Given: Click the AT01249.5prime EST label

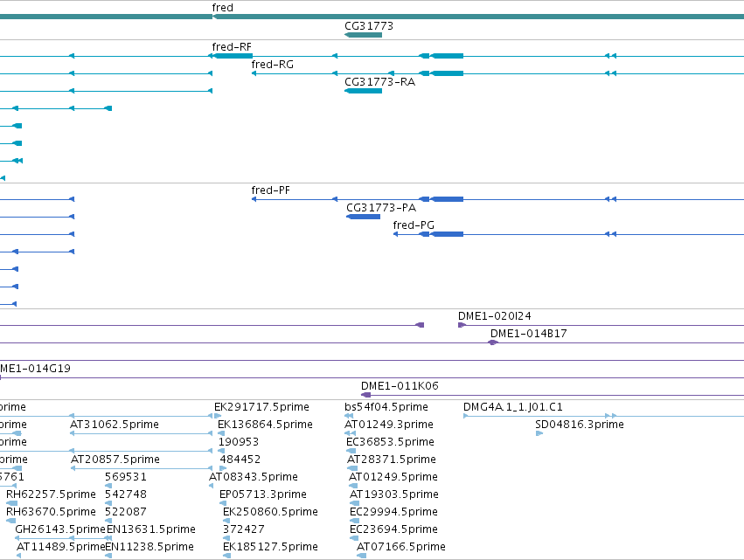Looking at the screenshot, I should pyautogui.click(x=393, y=477).
